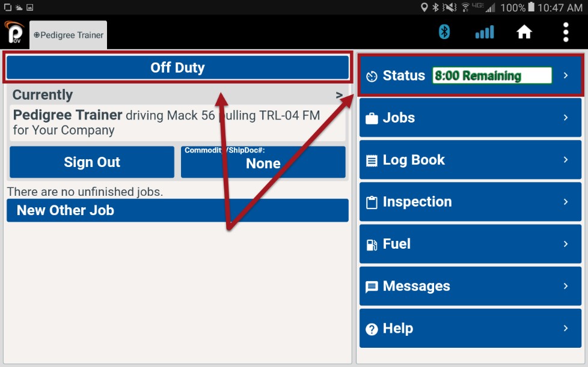Open the three-dot overflow menu

[566, 32]
